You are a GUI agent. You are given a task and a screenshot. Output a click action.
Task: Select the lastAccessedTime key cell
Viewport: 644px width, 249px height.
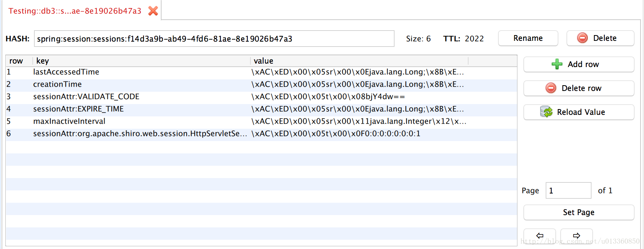tap(141, 72)
